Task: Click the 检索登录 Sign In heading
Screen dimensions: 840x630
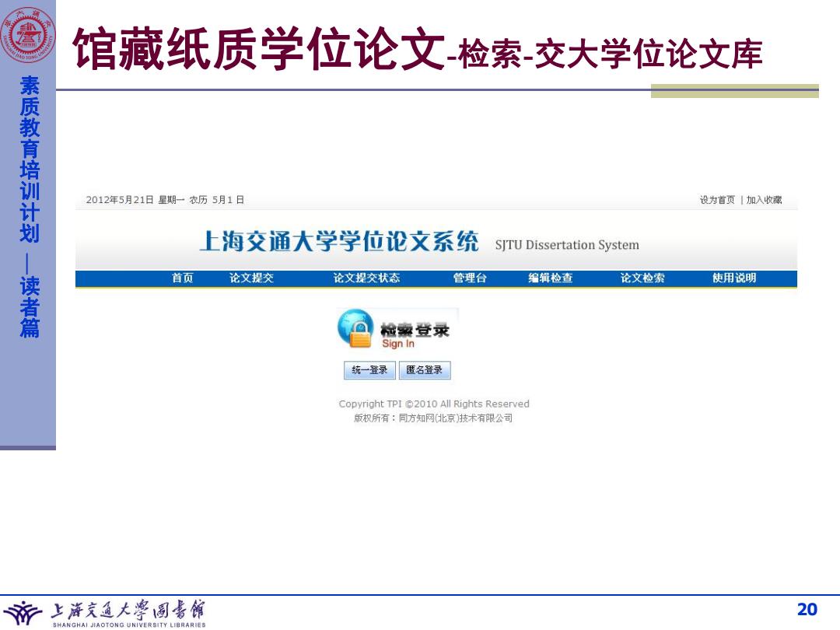Action: 415,335
